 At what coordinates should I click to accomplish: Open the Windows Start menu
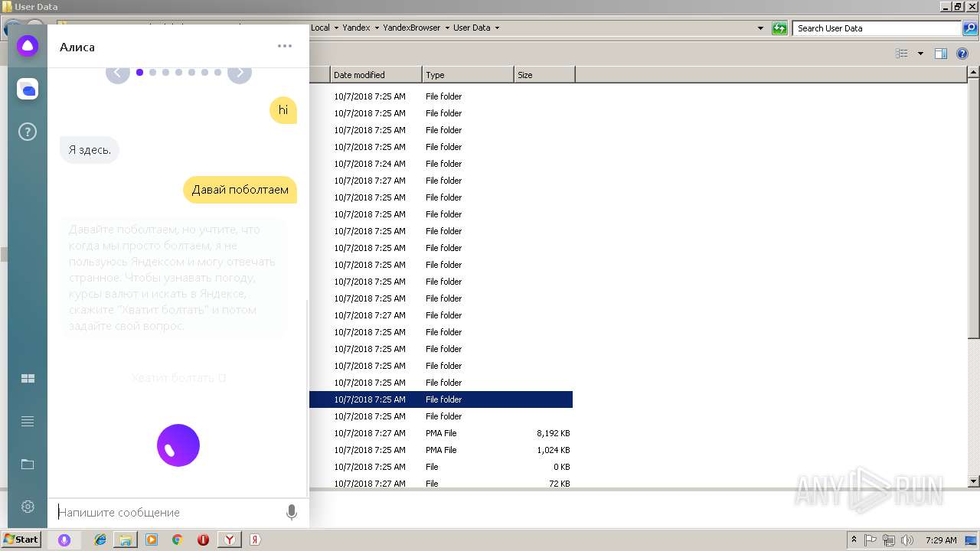(x=21, y=540)
